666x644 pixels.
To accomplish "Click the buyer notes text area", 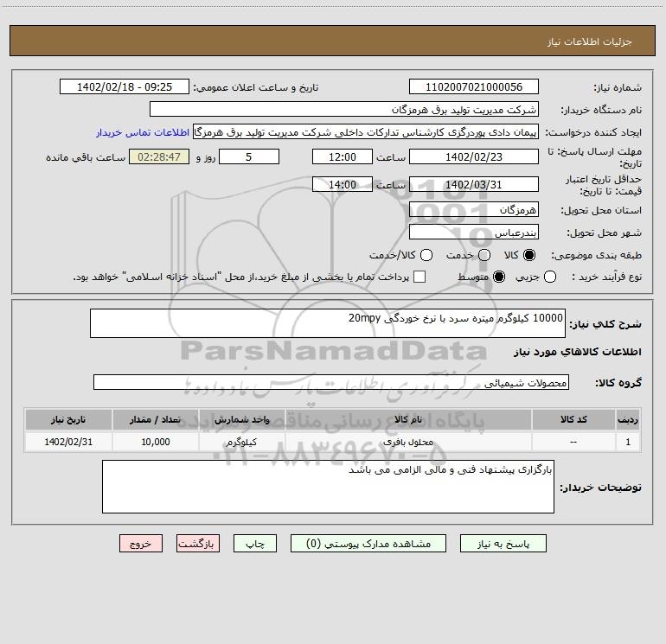I will click(x=328, y=487).
